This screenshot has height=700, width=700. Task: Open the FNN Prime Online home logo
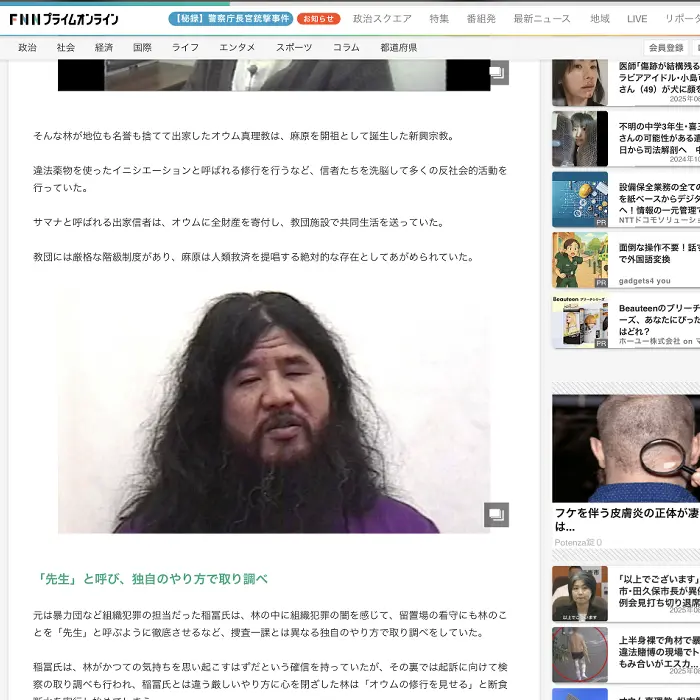click(64, 19)
